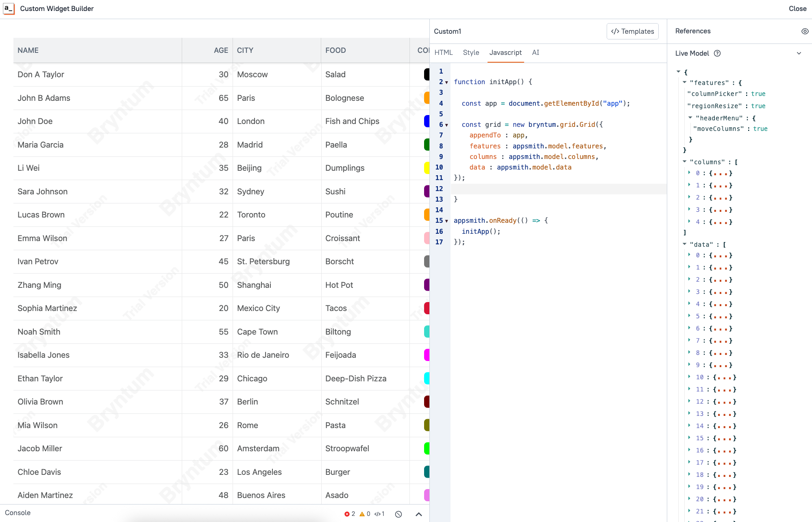Place cursor on empty code line 12
Viewport: 812px width, 522px height.
[558, 189]
